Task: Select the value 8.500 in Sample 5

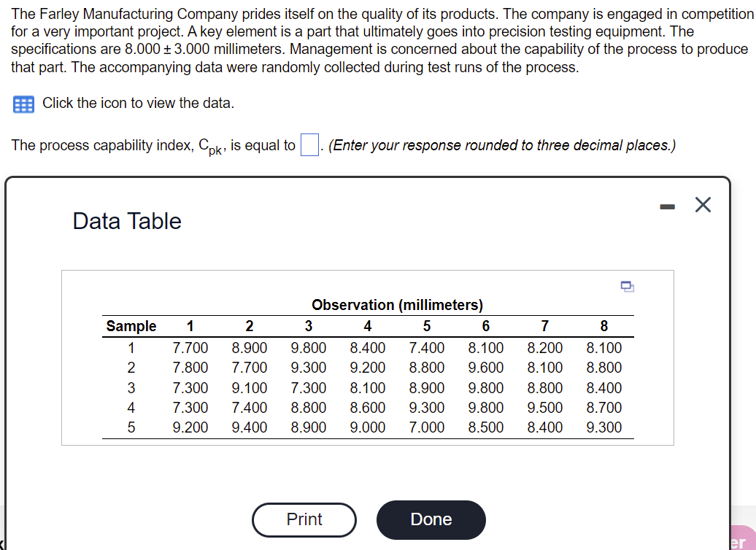Action: tap(486, 427)
